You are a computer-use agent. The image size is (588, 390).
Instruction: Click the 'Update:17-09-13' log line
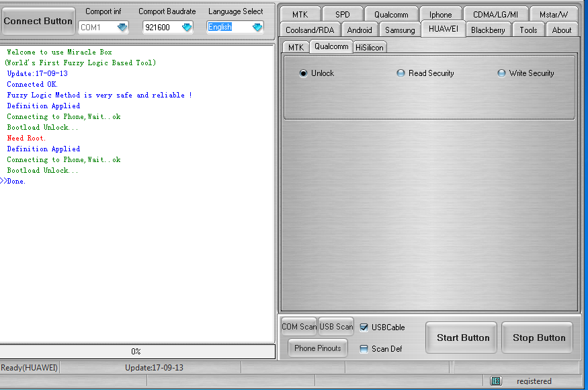pyautogui.click(x=37, y=73)
